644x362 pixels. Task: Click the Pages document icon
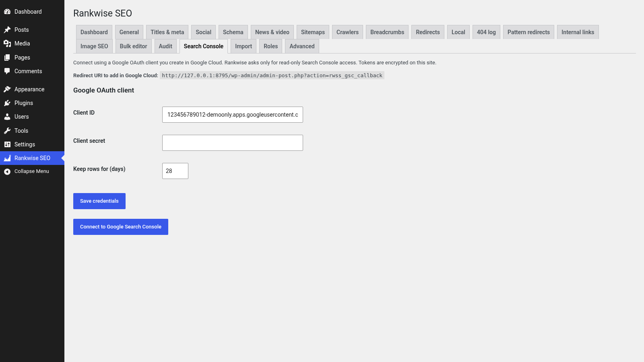pos(7,58)
